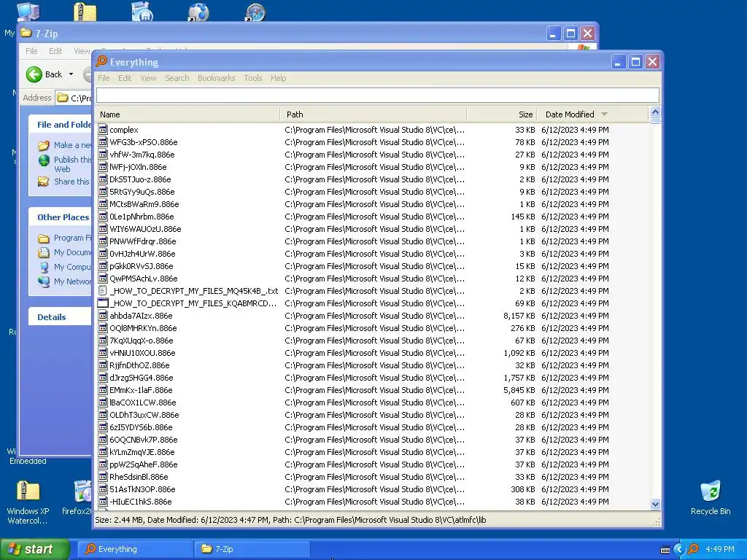
Task: Open My Computer link in Other Places
Action: point(72,267)
